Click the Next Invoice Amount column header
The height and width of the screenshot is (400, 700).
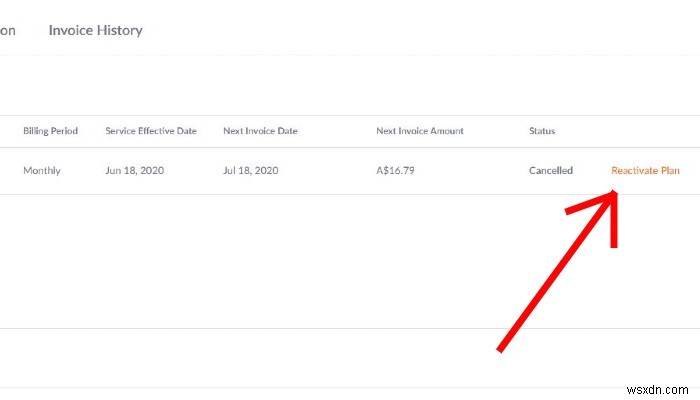point(419,131)
